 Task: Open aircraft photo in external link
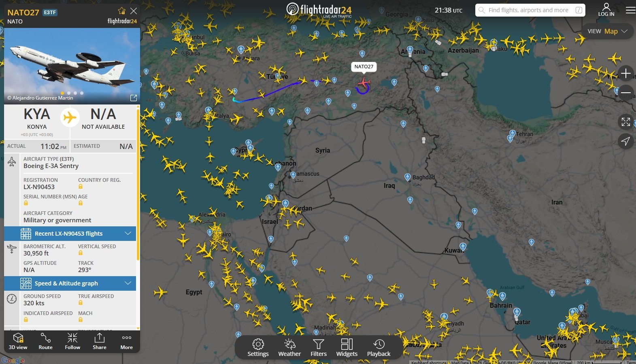pyautogui.click(x=134, y=98)
